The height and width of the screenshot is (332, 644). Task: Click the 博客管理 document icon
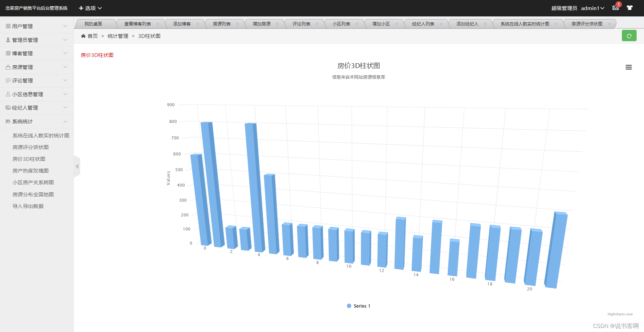pyautogui.click(x=8, y=53)
